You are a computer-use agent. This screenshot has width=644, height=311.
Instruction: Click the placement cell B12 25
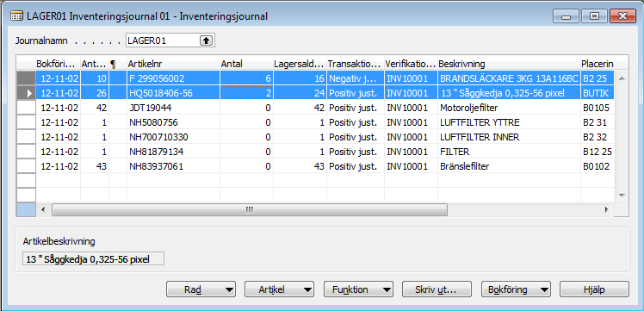click(598, 152)
